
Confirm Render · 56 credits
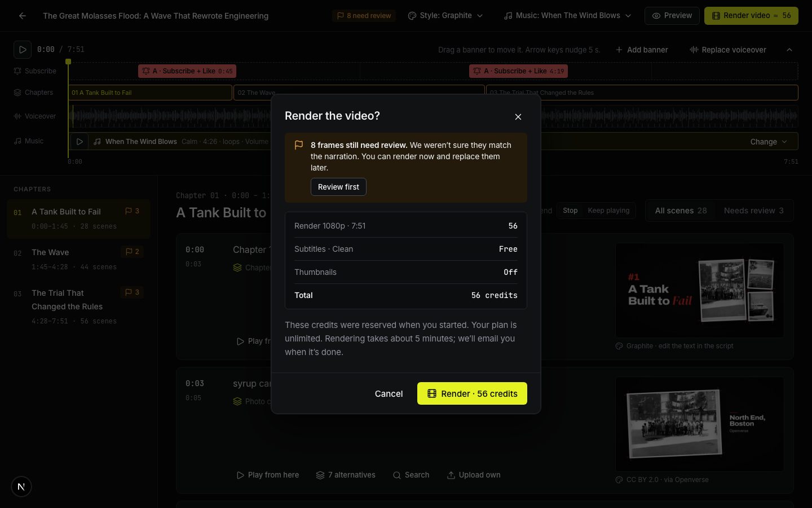(472, 393)
